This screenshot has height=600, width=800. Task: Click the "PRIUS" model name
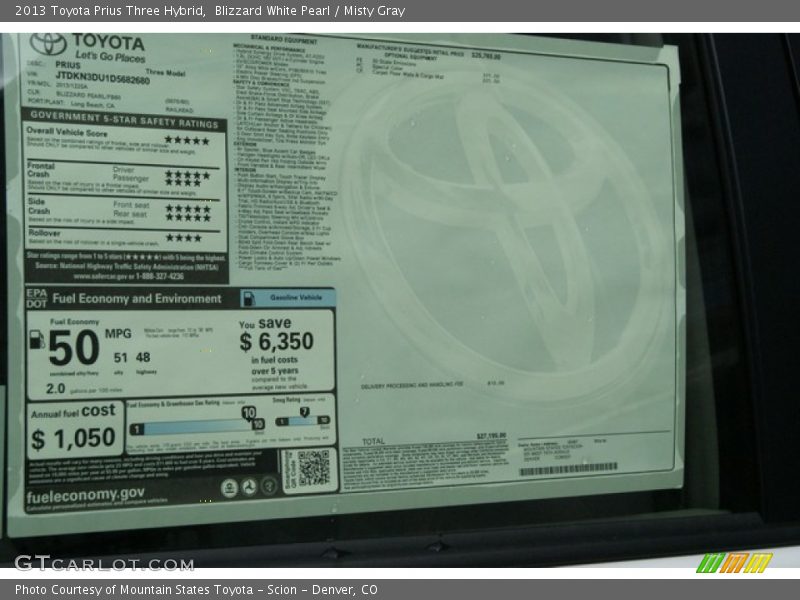[68, 65]
